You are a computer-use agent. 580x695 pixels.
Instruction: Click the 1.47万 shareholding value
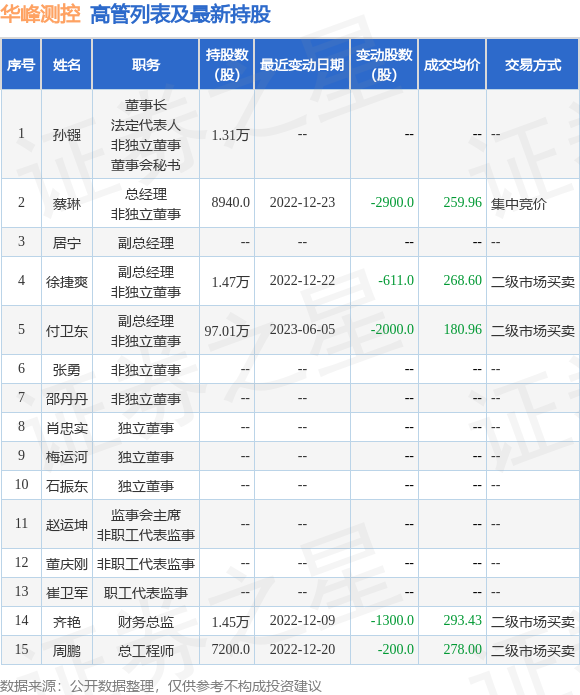coord(230,281)
